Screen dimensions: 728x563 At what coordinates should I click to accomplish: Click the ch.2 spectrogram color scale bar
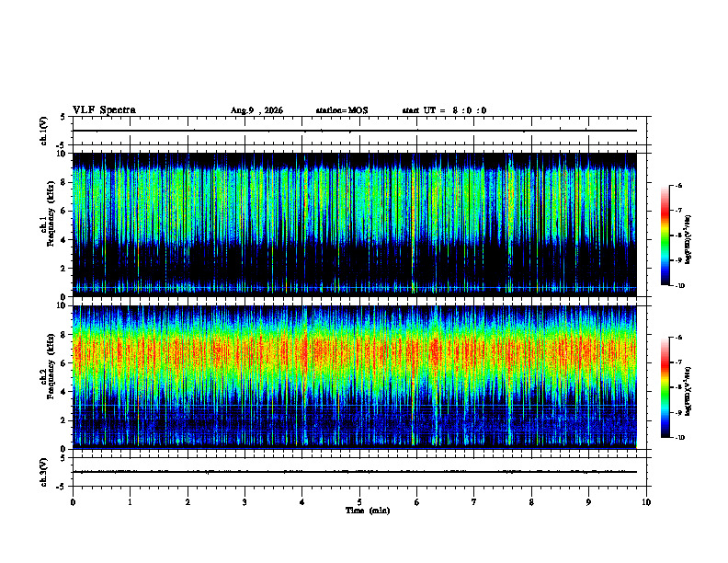pos(665,387)
